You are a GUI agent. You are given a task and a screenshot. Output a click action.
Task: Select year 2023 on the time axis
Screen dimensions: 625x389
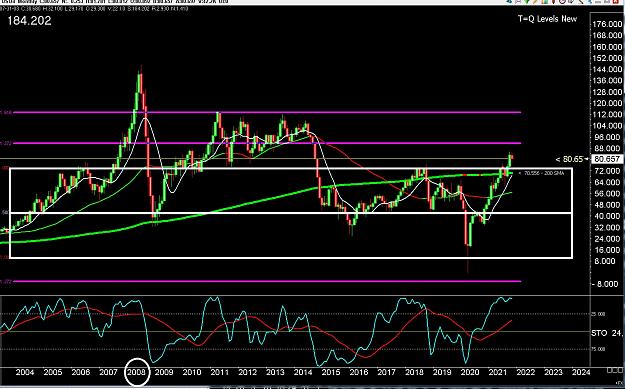(554, 372)
